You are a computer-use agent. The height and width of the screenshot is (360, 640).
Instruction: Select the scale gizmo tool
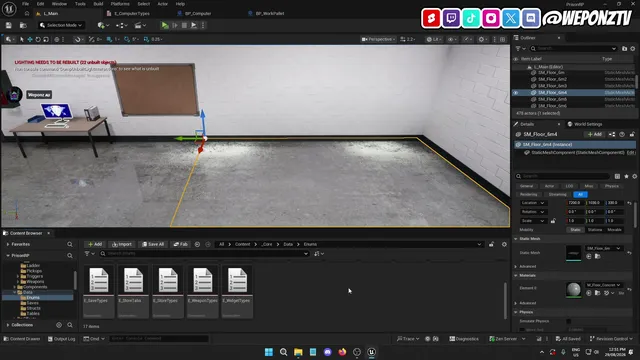pos(46,39)
